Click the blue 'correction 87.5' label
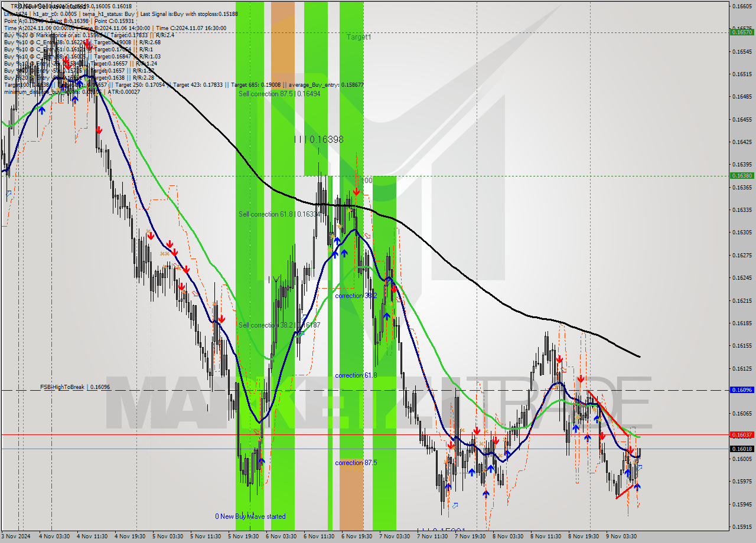The height and width of the screenshot is (543, 756). coord(356,463)
